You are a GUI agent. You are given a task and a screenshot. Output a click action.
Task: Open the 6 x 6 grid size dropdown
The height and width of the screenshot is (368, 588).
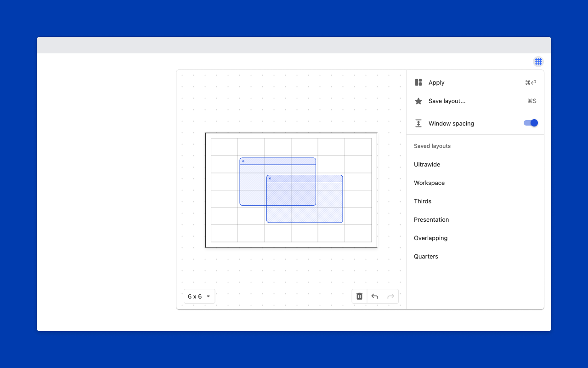coord(199,296)
